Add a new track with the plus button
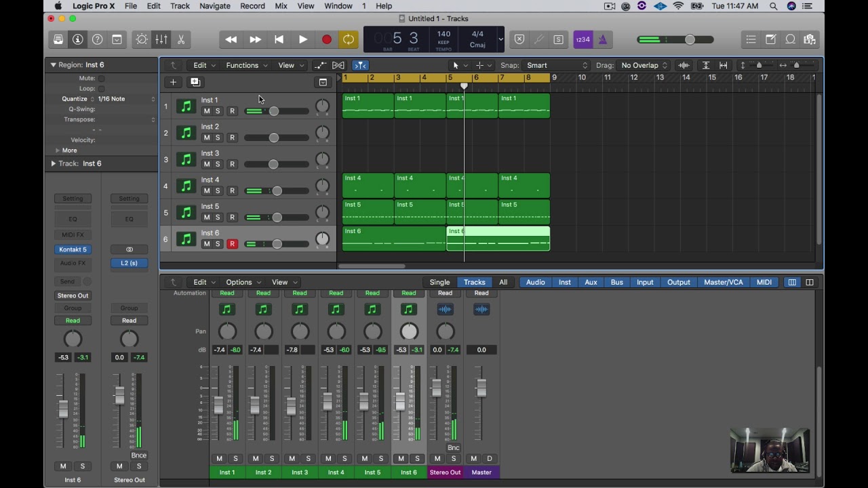The width and height of the screenshot is (868, 488). (173, 82)
